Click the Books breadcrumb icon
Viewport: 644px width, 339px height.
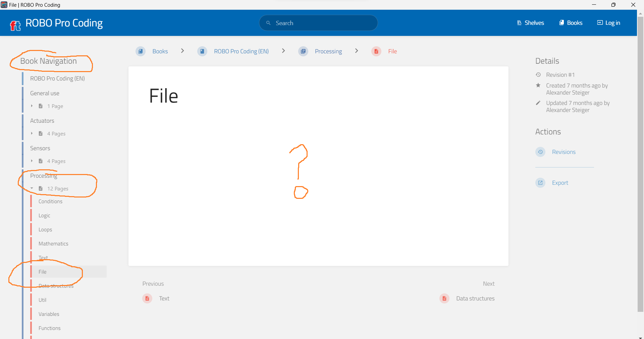[x=141, y=51]
